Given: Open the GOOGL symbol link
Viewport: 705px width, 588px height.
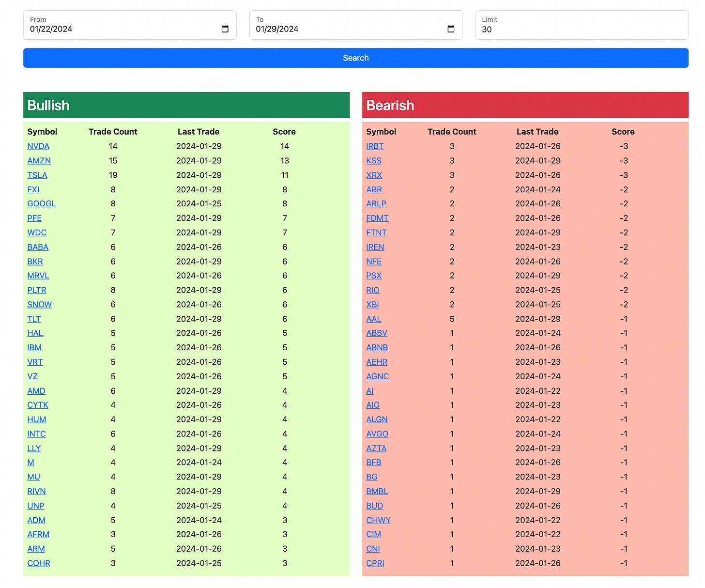Looking at the screenshot, I should (42, 204).
